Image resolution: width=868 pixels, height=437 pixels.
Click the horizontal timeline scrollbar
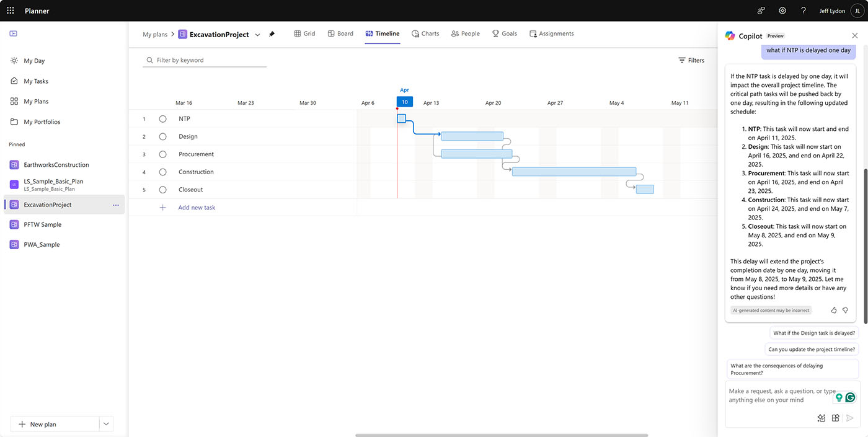(502, 435)
